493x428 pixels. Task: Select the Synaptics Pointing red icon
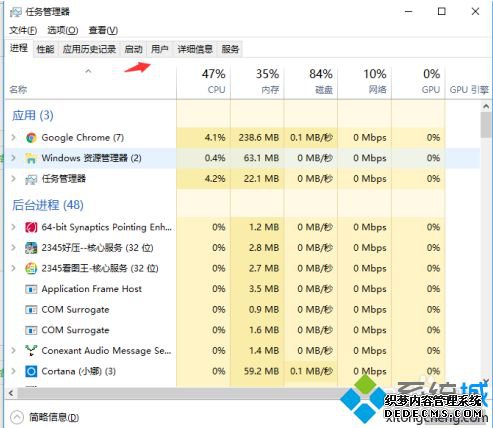(31, 227)
